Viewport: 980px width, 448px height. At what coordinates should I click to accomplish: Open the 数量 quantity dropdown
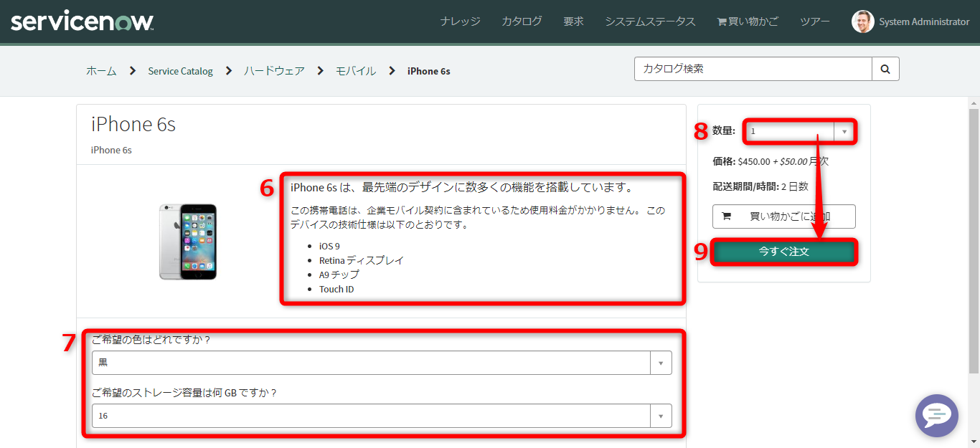coord(844,131)
